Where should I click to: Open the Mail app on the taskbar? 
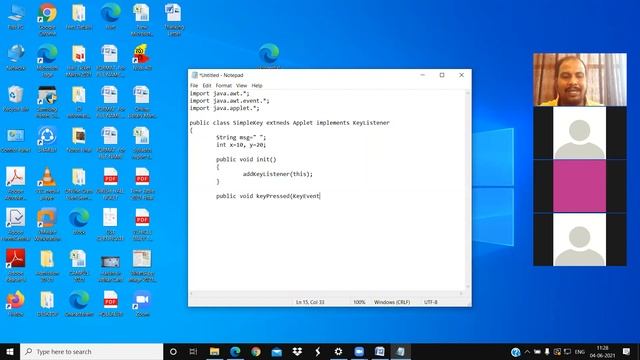[x=276, y=351]
